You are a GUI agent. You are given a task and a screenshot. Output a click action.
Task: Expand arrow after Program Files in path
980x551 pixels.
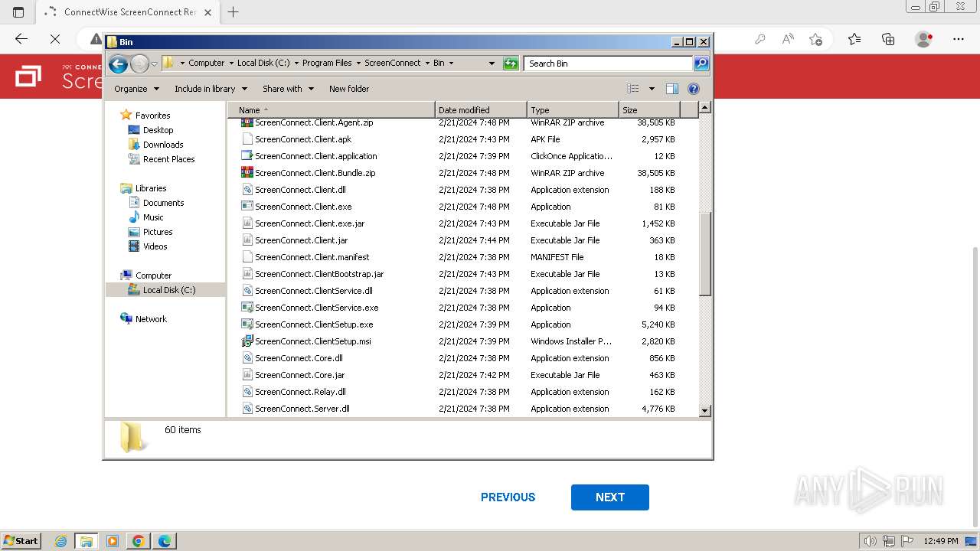coord(358,64)
